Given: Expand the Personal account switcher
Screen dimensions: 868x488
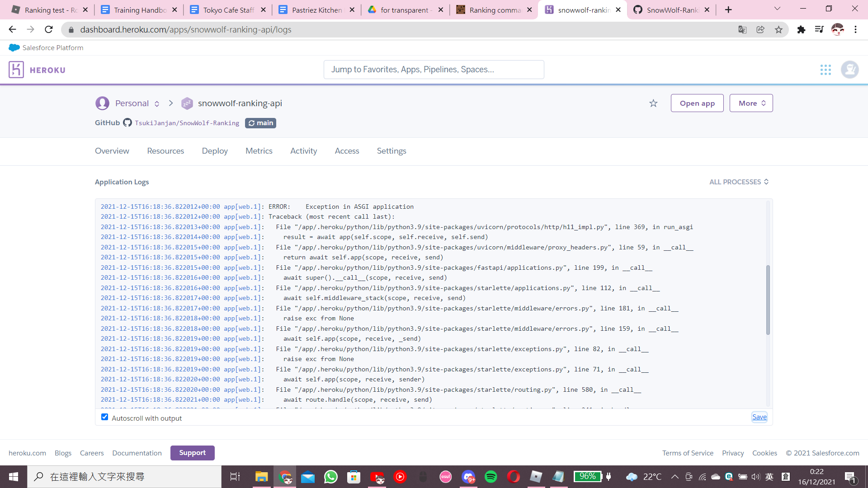Looking at the screenshot, I should pos(157,103).
